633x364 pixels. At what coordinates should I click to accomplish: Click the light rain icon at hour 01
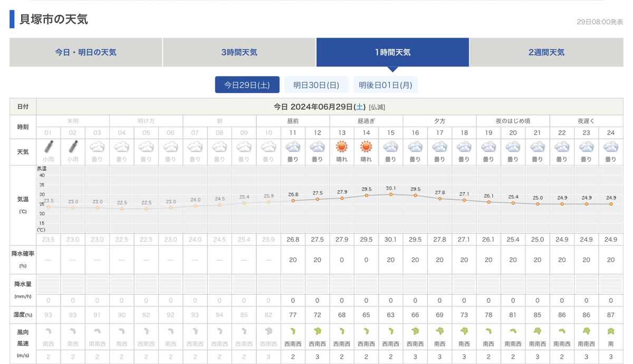[49, 147]
